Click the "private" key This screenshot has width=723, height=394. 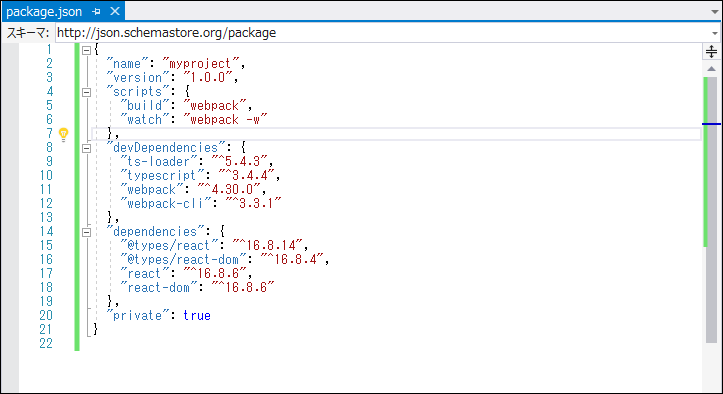(x=137, y=316)
